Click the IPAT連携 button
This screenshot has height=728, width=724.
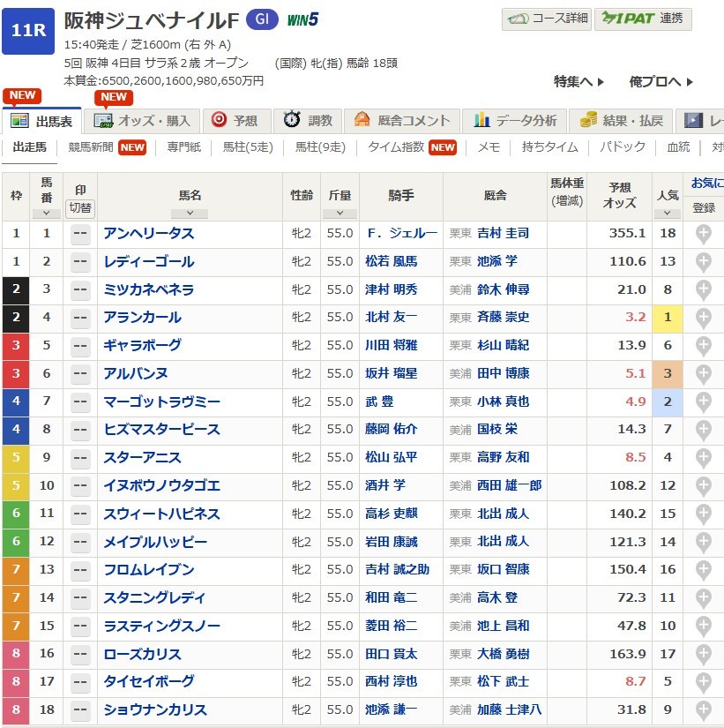[x=642, y=19]
